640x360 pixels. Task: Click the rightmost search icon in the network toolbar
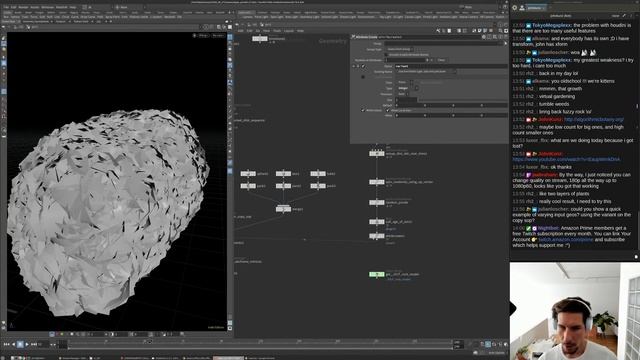pyautogui.click(x=500, y=31)
